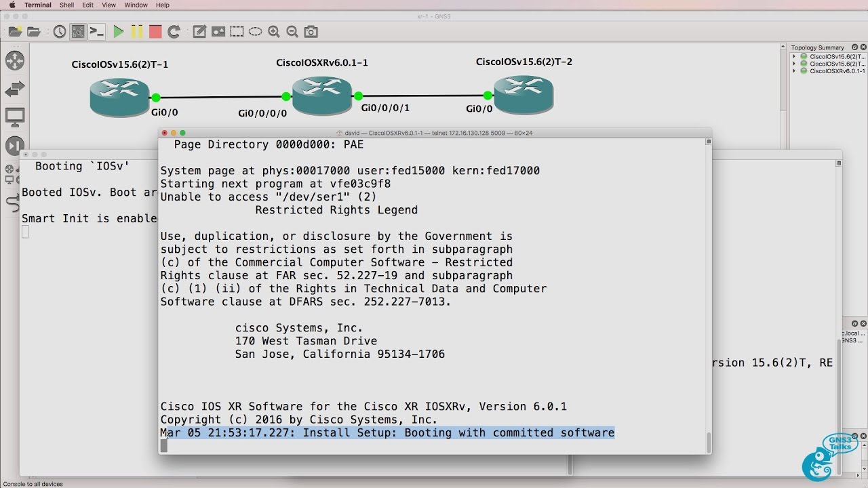Click the Open project folder icon
The width and height of the screenshot is (868, 488).
pyautogui.click(x=33, y=31)
